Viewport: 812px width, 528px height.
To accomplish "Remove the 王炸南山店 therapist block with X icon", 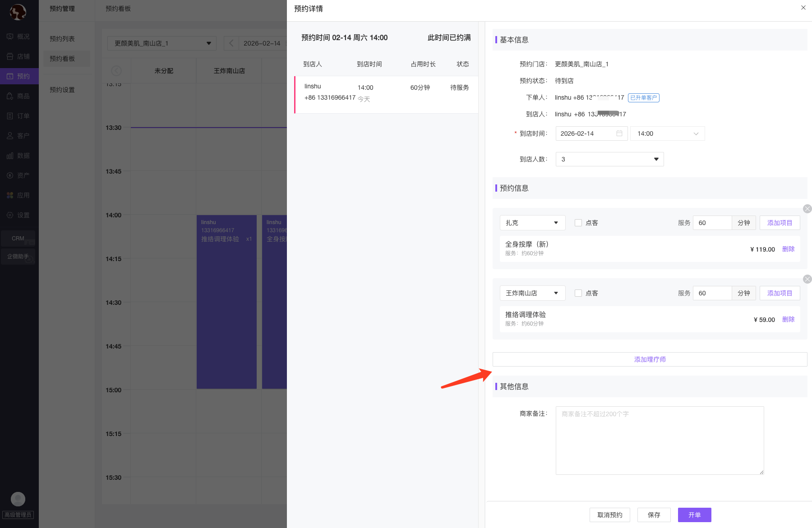I will coord(807,279).
